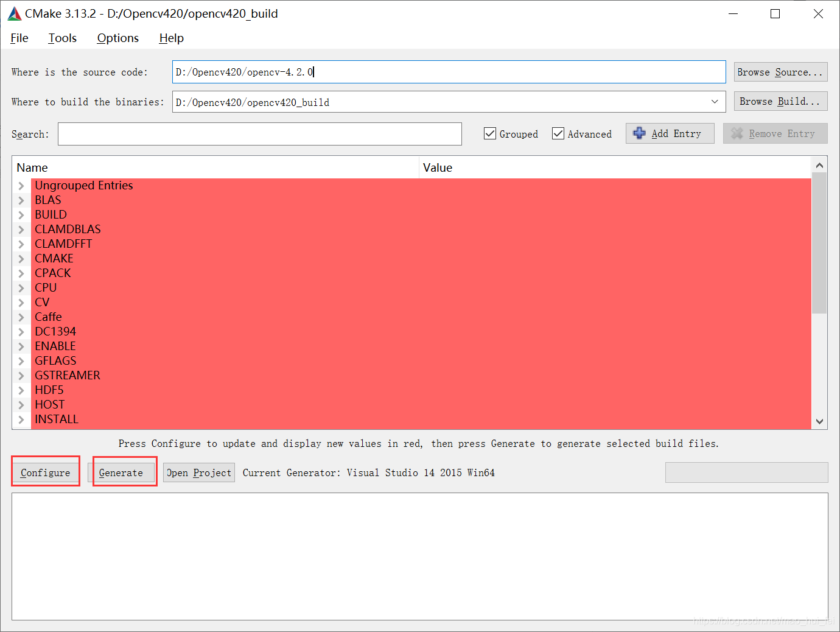The height and width of the screenshot is (632, 840).
Task: Click inside the output log pane
Action: point(419,557)
